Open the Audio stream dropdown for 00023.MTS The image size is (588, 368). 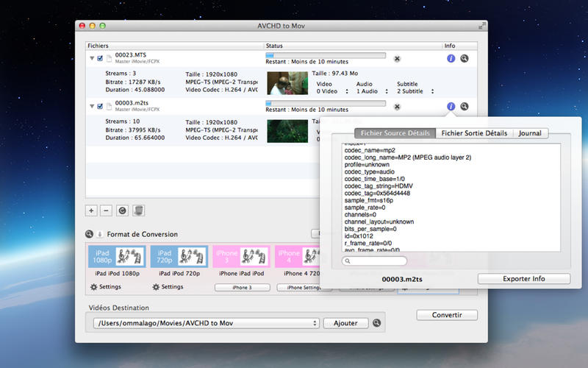[370, 92]
